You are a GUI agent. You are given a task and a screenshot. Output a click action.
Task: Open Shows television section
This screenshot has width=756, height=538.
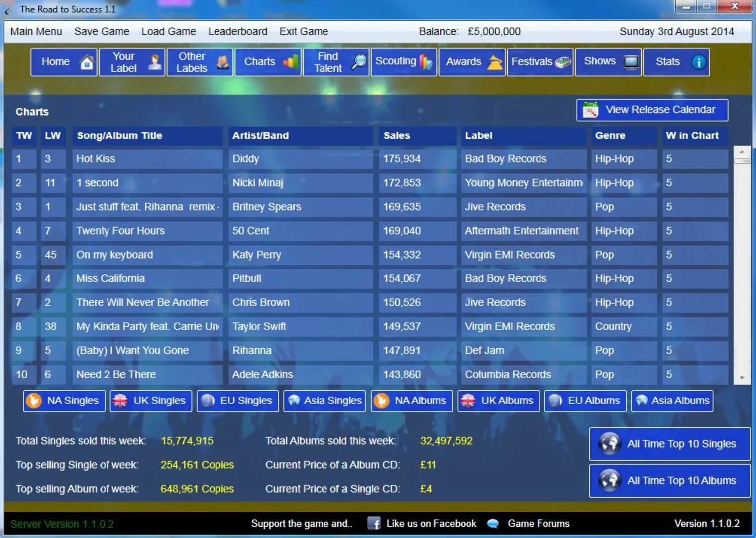click(x=608, y=62)
